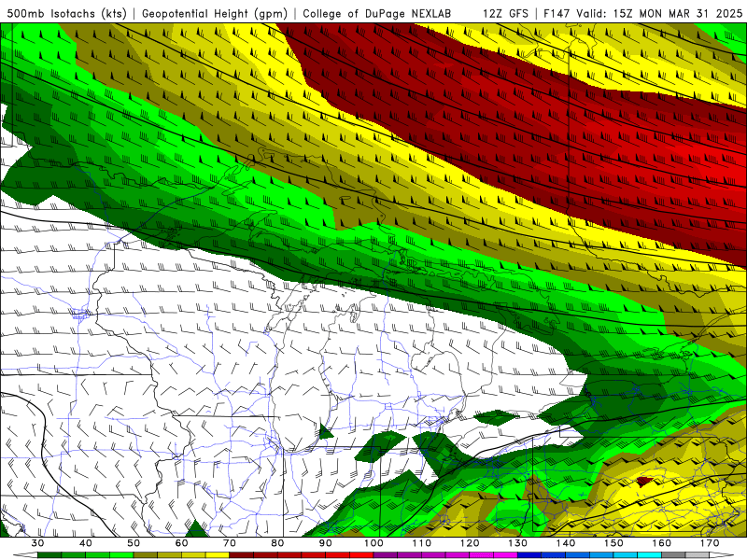
Task: Click the legend value 140
Action: 566,543
